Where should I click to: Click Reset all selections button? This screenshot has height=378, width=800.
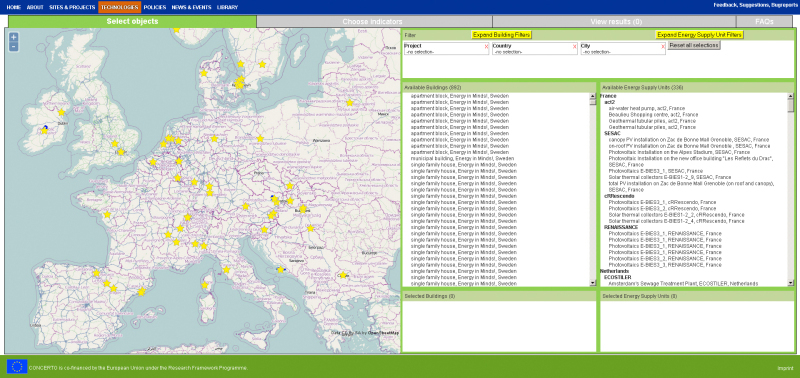point(694,45)
